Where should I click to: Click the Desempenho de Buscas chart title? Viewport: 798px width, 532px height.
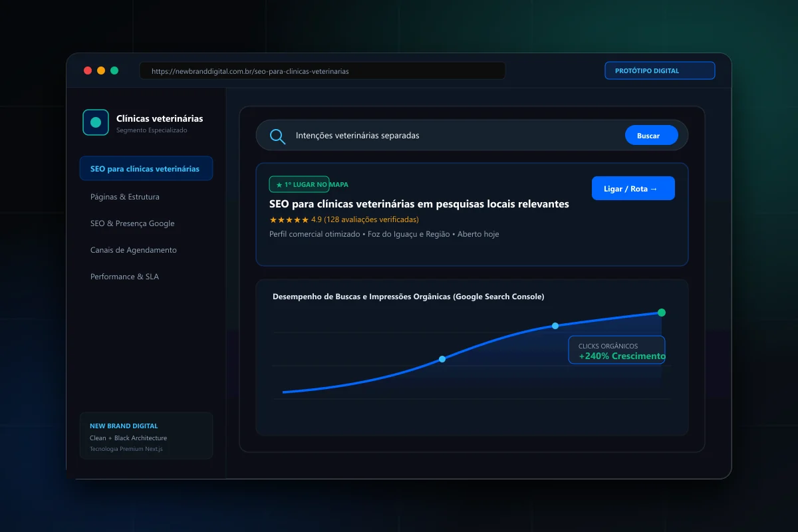408,297
